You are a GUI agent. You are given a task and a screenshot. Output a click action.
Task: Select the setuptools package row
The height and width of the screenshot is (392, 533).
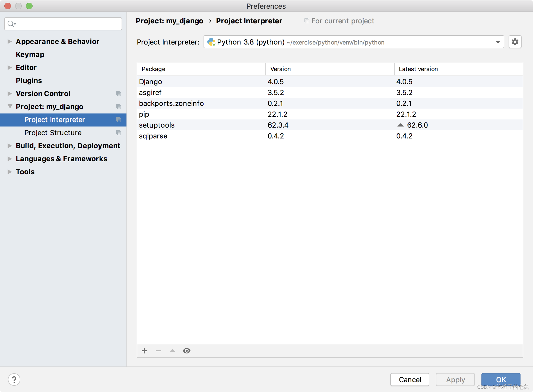pyautogui.click(x=330, y=125)
